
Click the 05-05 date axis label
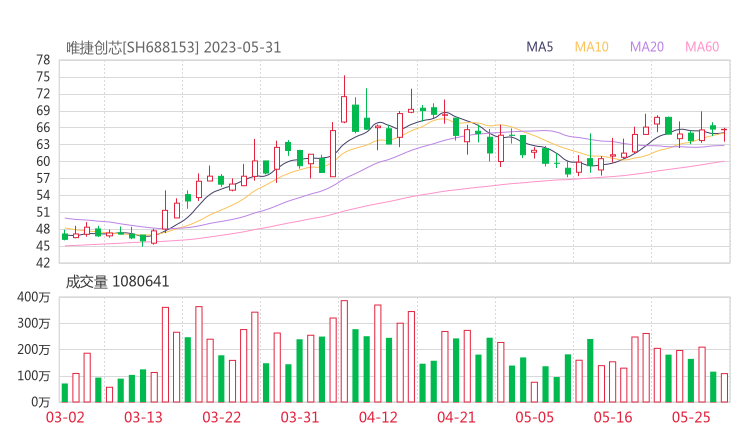click(x=535, y=418)
